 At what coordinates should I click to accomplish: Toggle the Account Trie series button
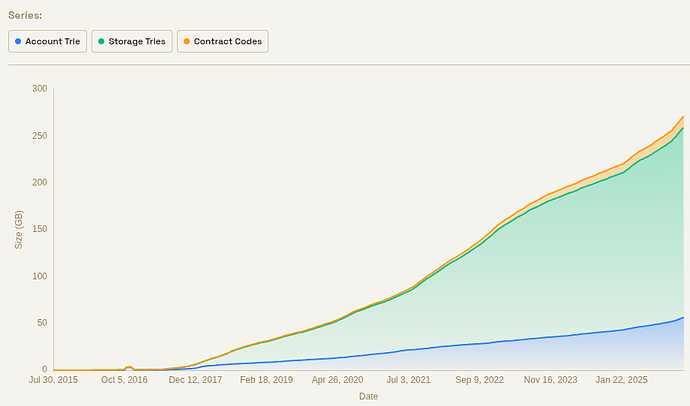click(x=47, y=41)
